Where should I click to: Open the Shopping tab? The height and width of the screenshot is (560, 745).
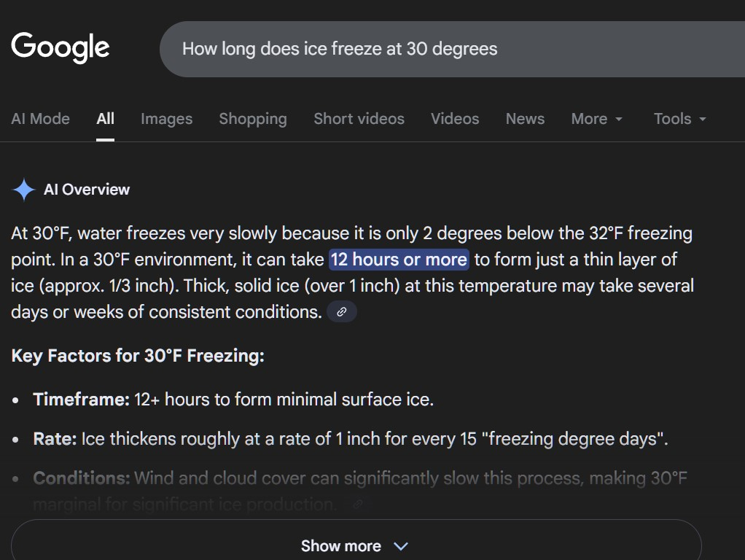tap(253, 119)
